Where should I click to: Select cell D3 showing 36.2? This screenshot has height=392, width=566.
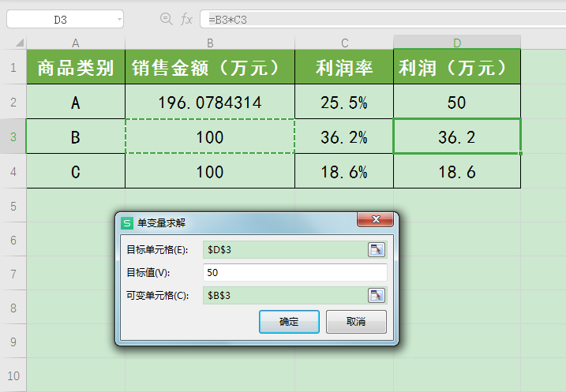point(457,136)
